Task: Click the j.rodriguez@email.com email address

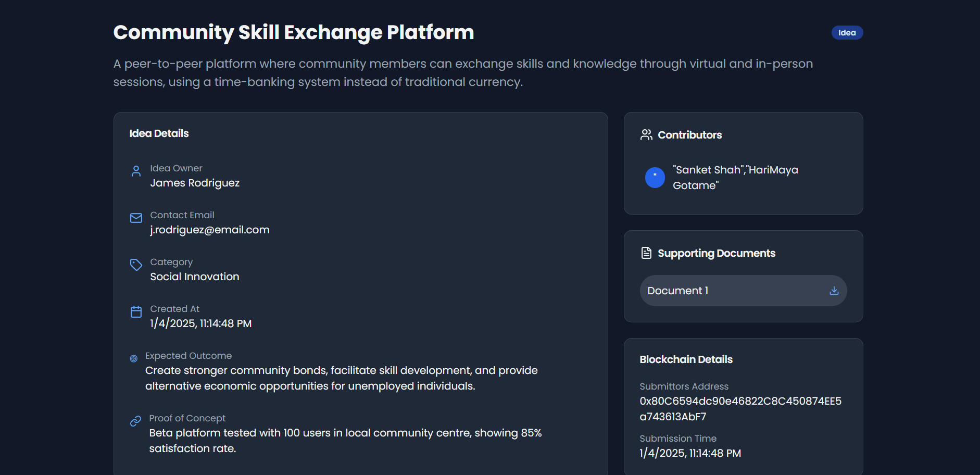Action: click(210, 230)
